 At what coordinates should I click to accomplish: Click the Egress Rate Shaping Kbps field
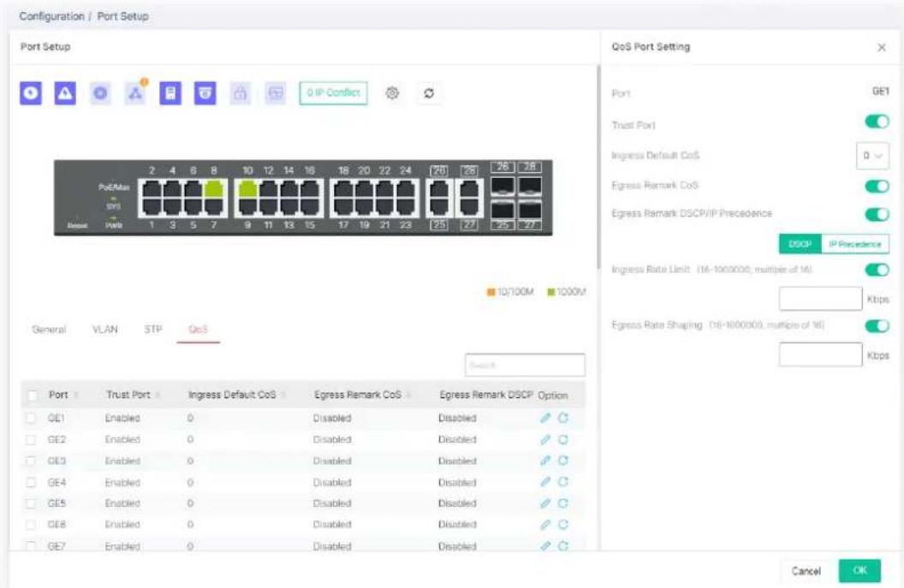tap(820, 354)
